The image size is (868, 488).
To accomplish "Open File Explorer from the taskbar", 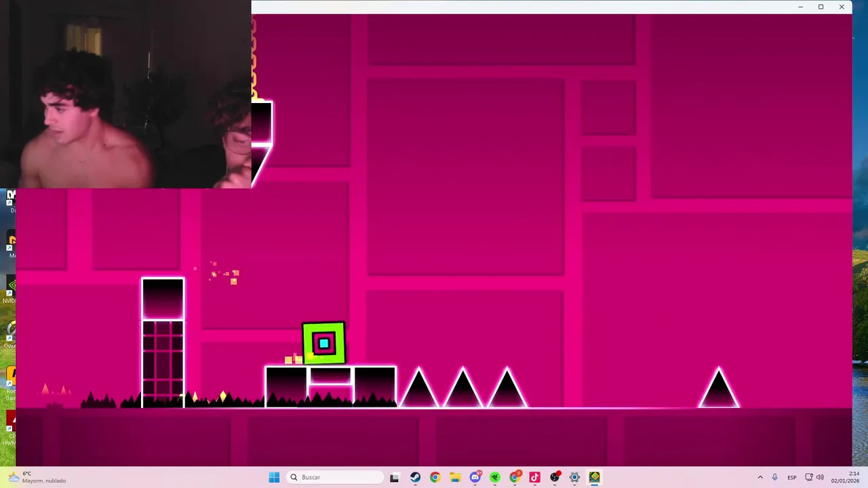I will click(x=455, y=477).
